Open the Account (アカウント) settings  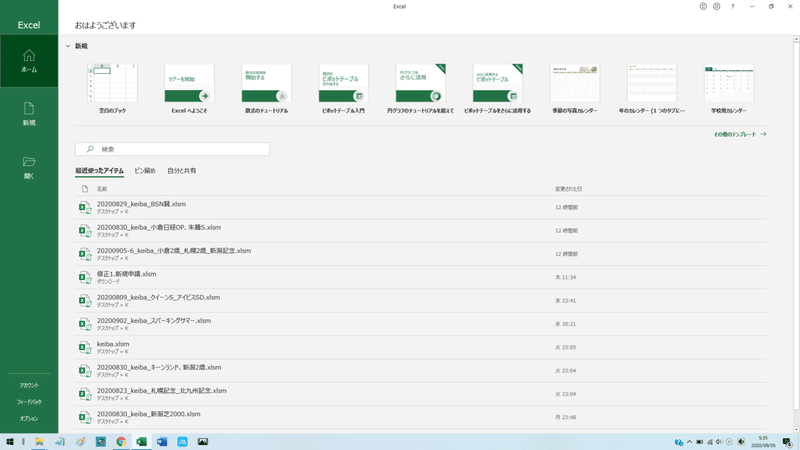click(29, 385)
